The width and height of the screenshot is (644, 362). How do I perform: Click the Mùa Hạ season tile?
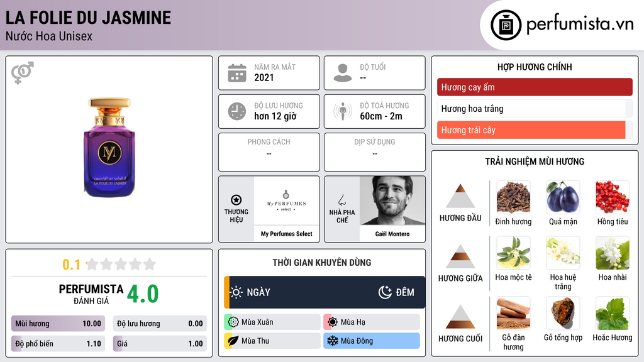372,322
